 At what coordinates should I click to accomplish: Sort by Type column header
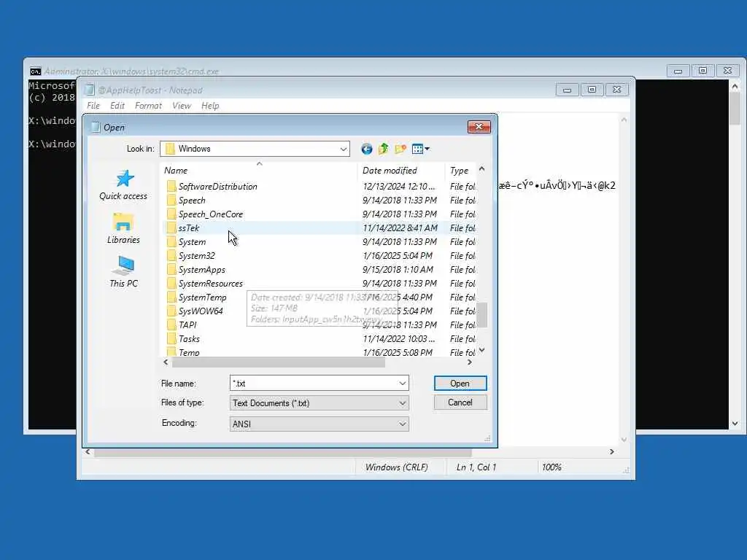(460, 171)
